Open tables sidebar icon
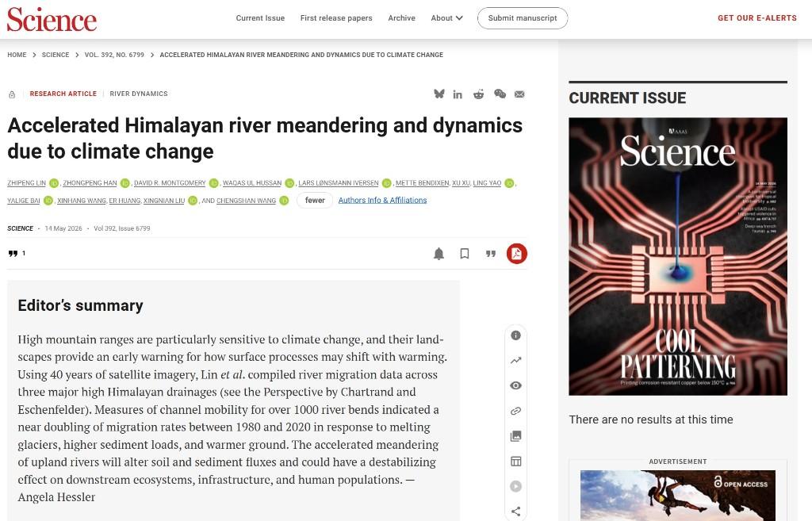This screenshot has height=521, width=812. pyautogui.click(x=515, y=462)
